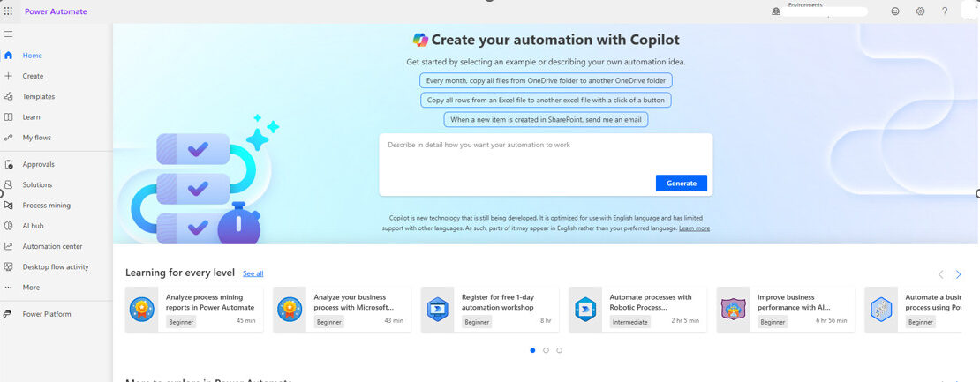Select the OneDrive monthly copy example
Screen dimensions: 980x382
tap(546, 80)
